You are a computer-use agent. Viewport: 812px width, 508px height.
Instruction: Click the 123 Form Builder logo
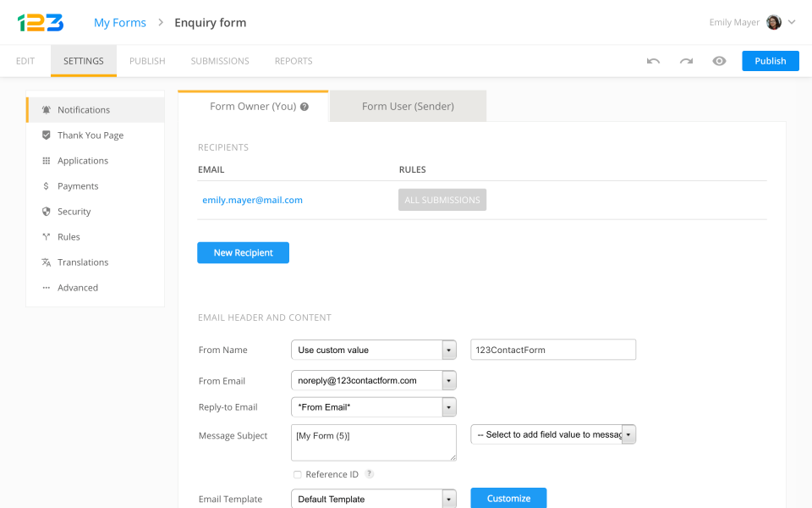pyautogui.click(x=41, y=23)
